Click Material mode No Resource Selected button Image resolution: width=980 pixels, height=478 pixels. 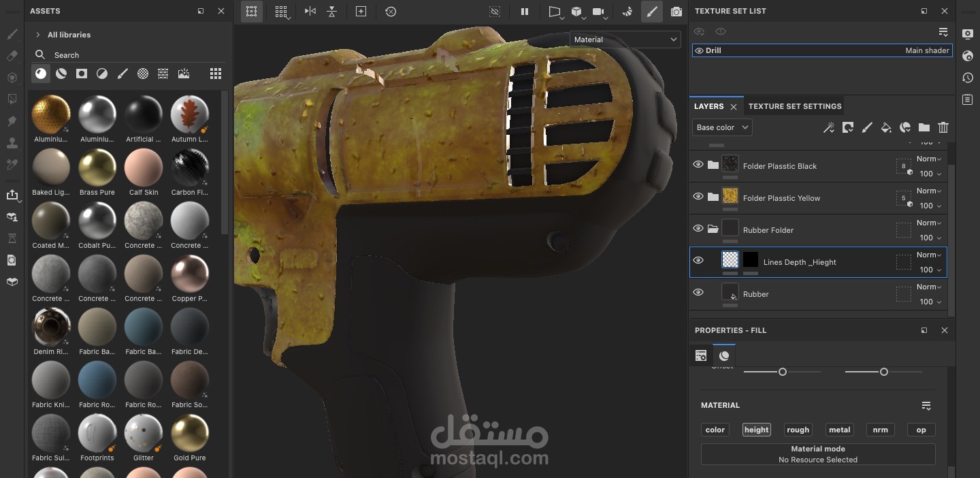tap(818, 454)
